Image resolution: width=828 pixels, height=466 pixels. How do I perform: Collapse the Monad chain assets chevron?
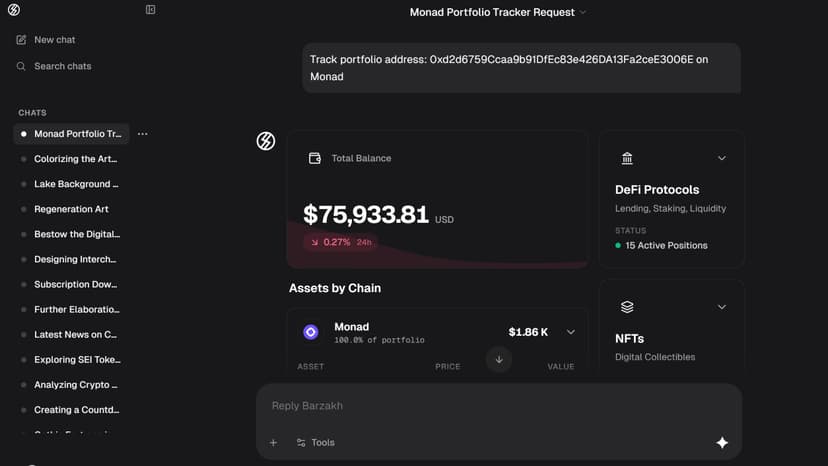(x=571, y=332)
